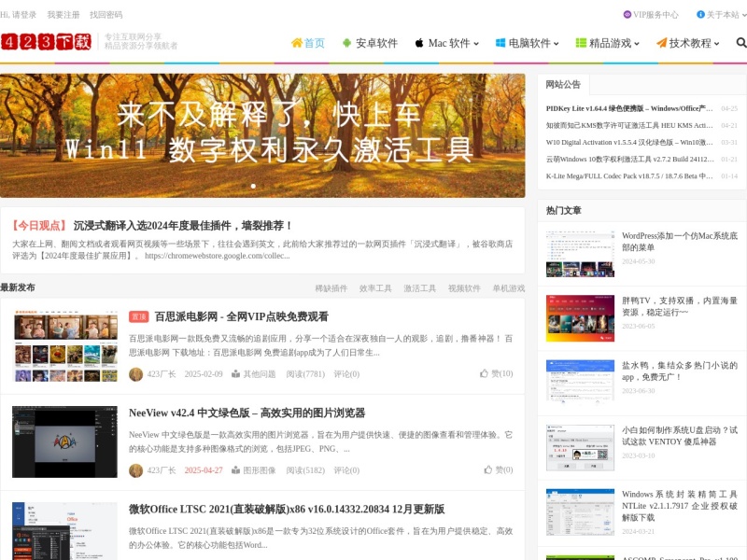This screenshot has height=560, width=747.
Task: Click 图形图像 category on NeeView post
Action: pos(260,470)
